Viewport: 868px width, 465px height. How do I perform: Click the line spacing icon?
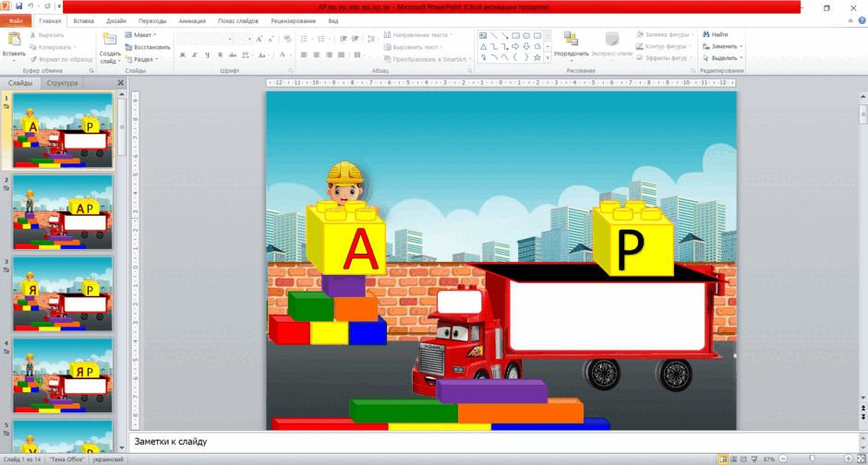[x=371, y=39]
